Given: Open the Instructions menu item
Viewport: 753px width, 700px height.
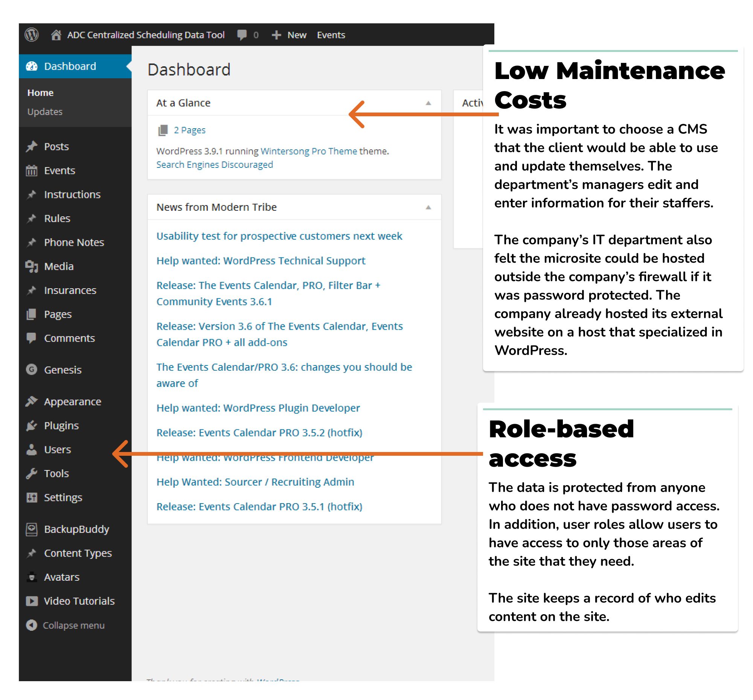Looking at the screenshot, I should (72, 195).
